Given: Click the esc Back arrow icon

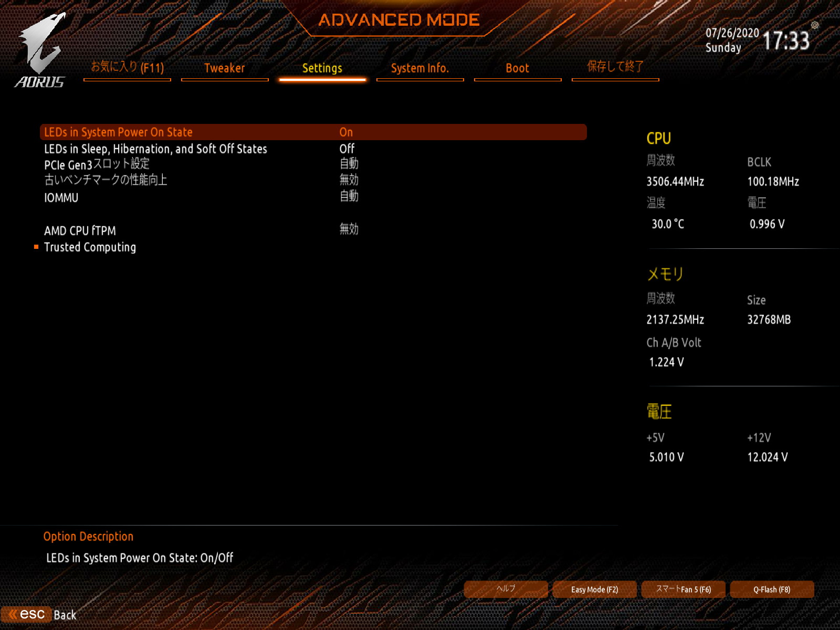Looking at the screenshot, I should (13, 614).
